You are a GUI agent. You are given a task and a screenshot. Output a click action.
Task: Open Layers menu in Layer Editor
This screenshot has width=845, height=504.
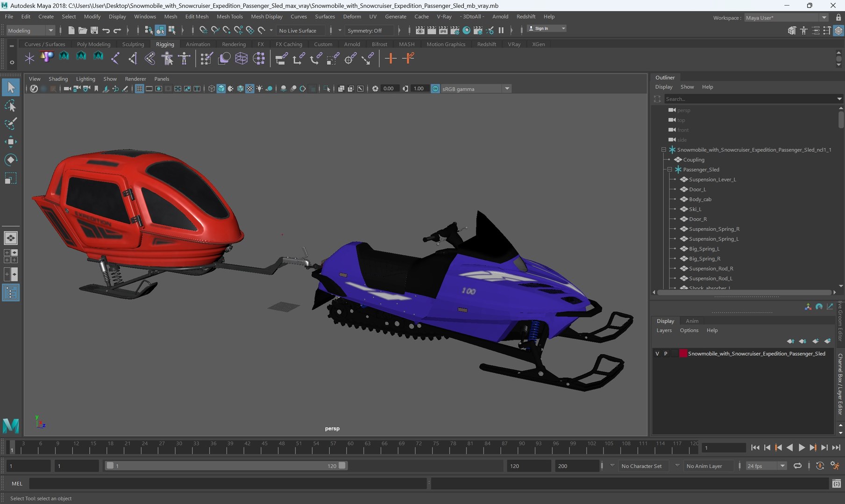click(664, 330)
